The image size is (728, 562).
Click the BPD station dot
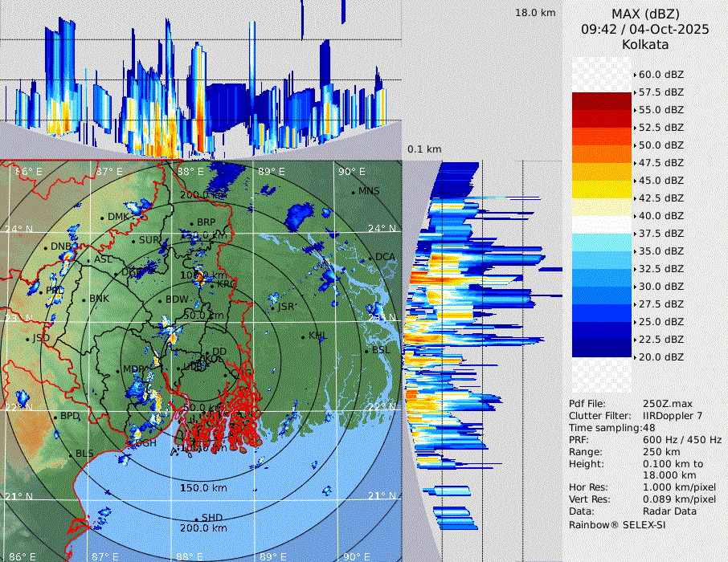tap(55, 417)
